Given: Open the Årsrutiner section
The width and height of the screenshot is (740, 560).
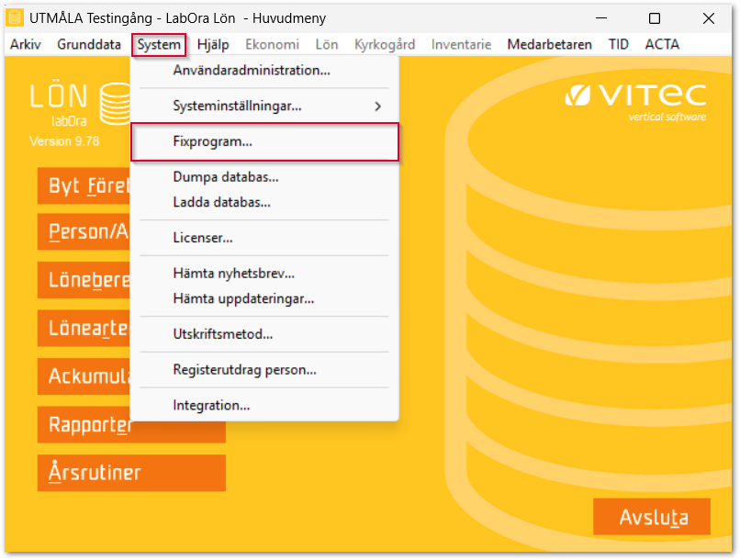Looking at the screenshot, I should pyautogui.click(x=131, y=473).
